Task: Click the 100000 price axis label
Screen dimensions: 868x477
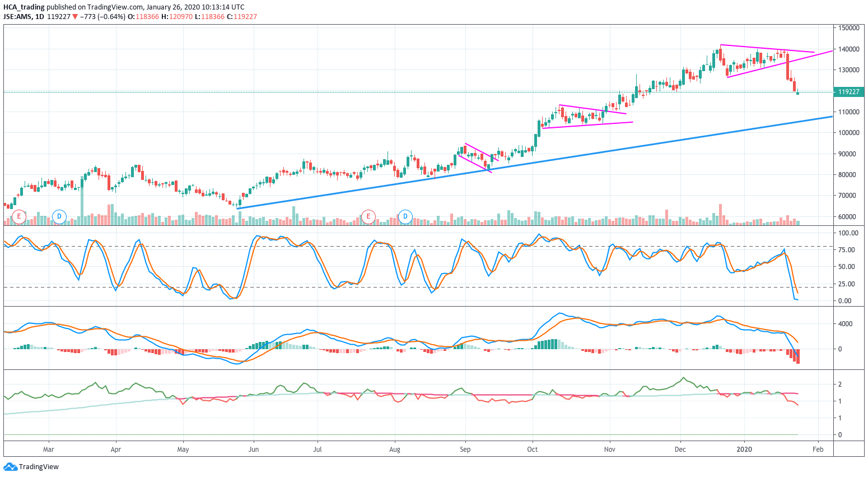Action: tap(849, 133)
